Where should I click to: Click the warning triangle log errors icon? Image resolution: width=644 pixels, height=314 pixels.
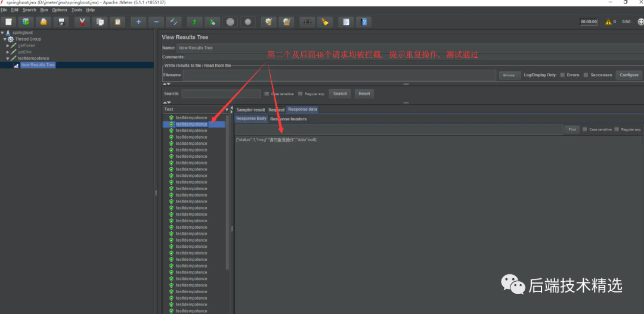point(608,22)
